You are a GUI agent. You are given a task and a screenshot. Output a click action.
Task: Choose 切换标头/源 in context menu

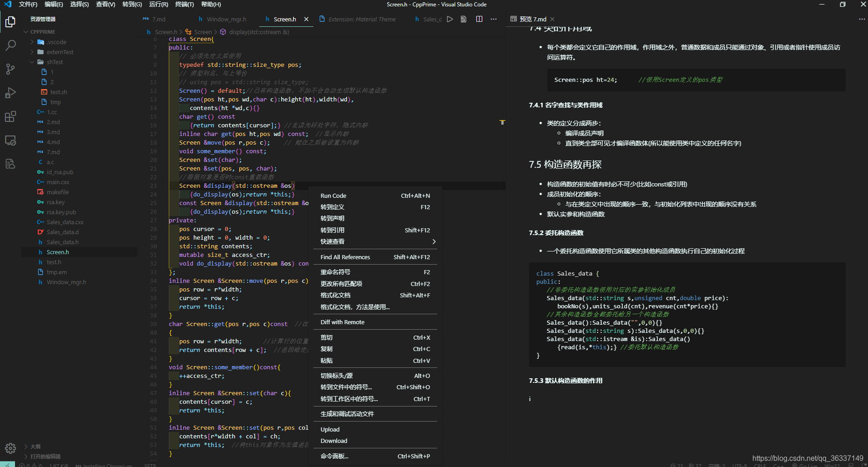click(375, 376)
